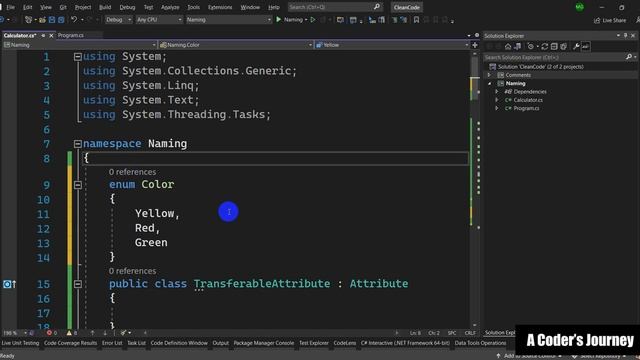Open the Error List tab
This screenshot has width=640, height=360.
[x=112, y=343]
